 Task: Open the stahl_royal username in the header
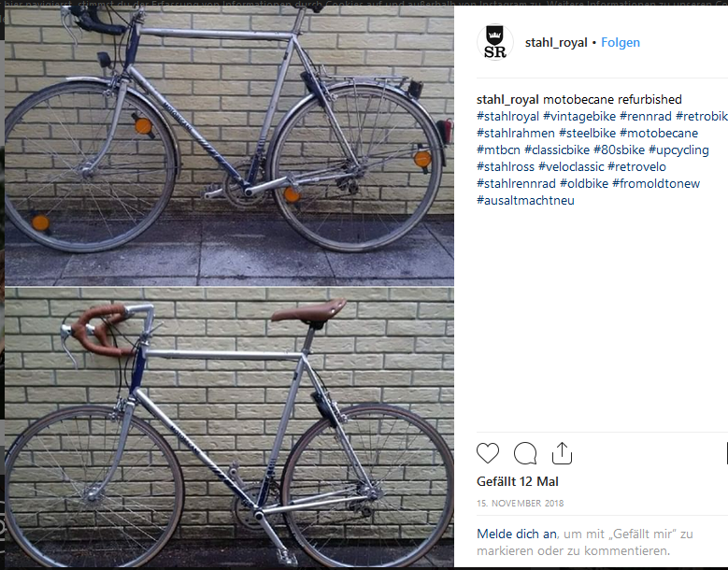[556, 42]
